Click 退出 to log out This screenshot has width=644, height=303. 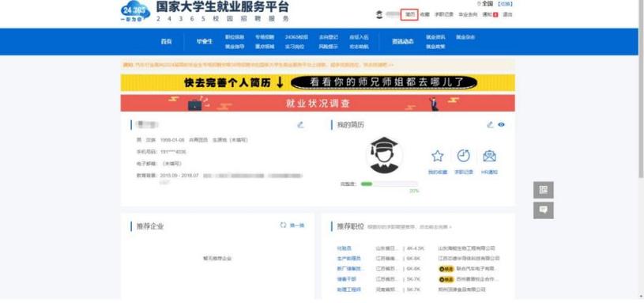click(507, 14)
